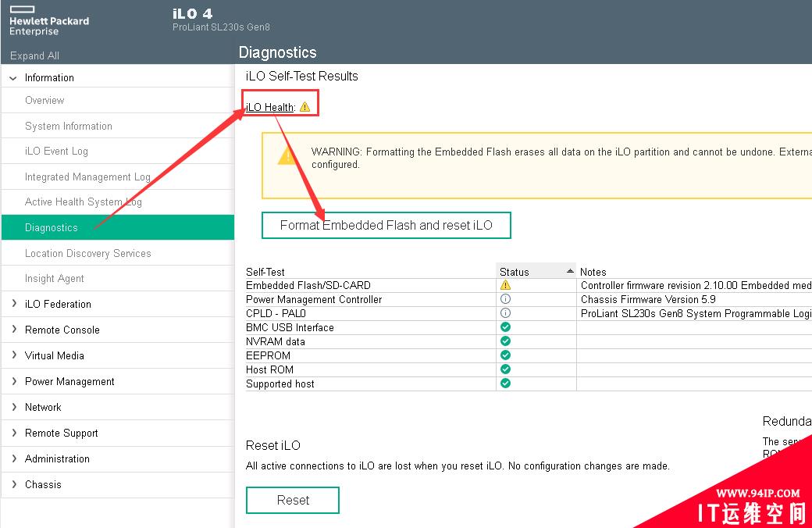The width and height of the screenshot is (812, 528).
Task: Click the Host ROM row name
Action: pos(270,369)
